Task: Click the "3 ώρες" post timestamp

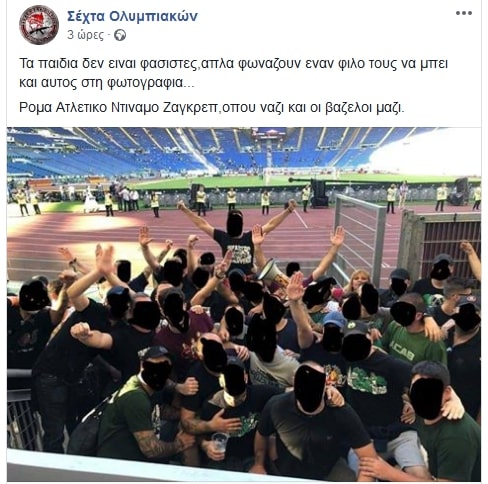Action: click(86, 35)
